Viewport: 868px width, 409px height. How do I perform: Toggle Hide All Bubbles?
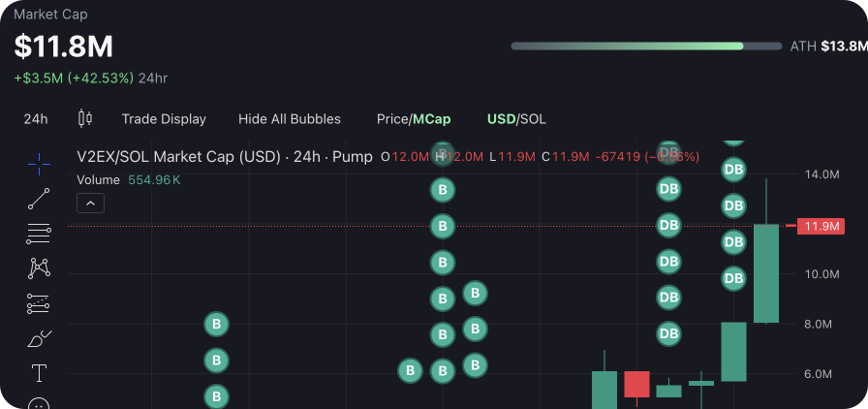click(289, 119)
